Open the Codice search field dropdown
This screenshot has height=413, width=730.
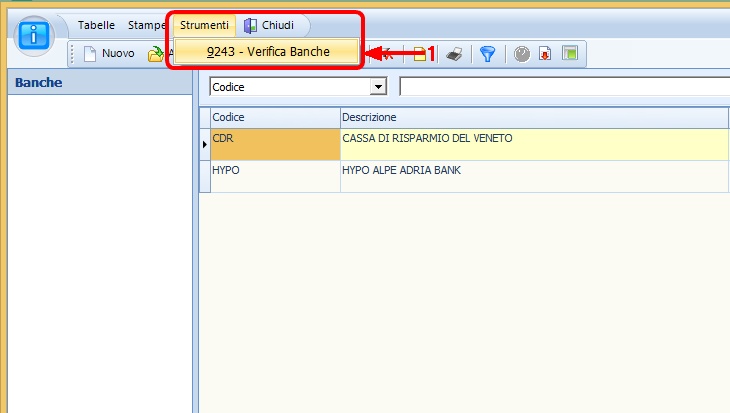point(378,87)
